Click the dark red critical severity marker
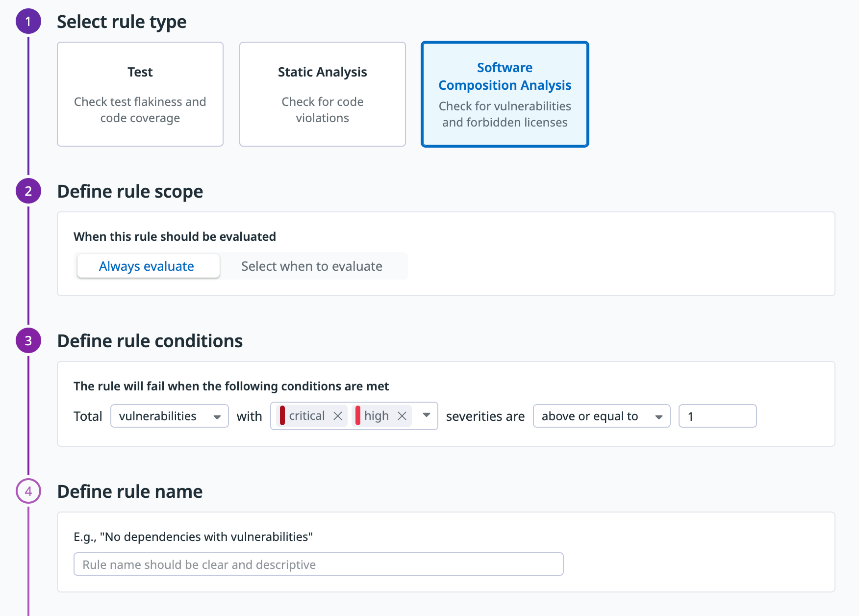859x616 pixels. click(x=282, y=416)
